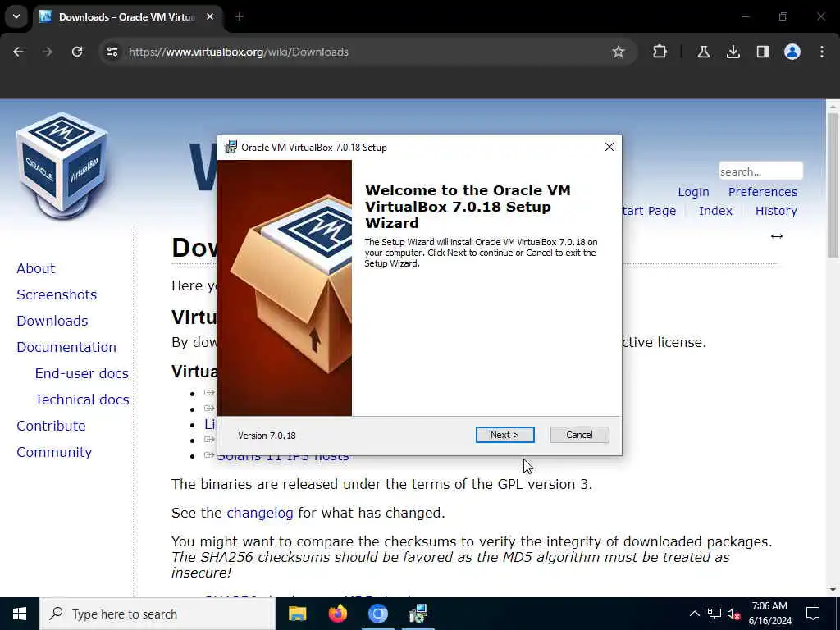Open the Preferences link
The height and width of the screenshot is (630, 840).
[762, 192]
